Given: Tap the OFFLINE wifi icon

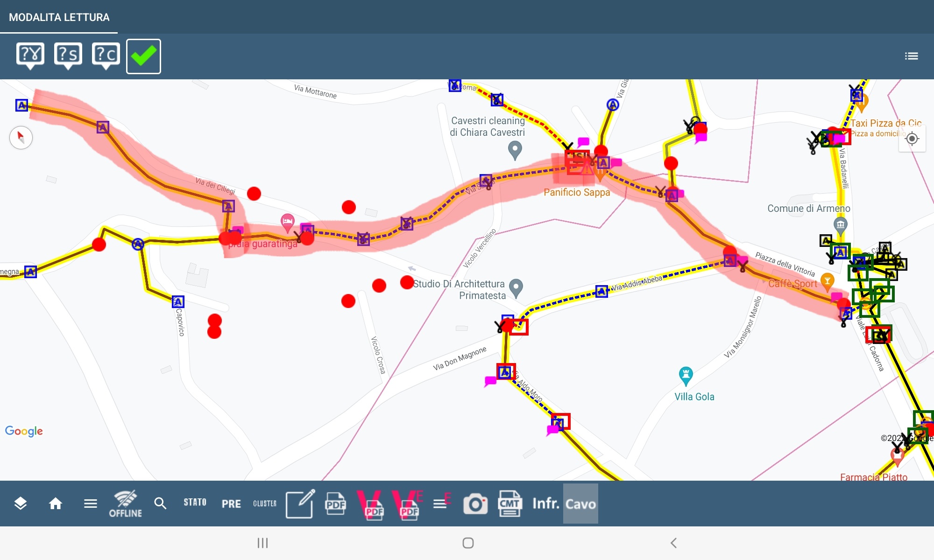Looking at the screenshot, I should [125, 504].
